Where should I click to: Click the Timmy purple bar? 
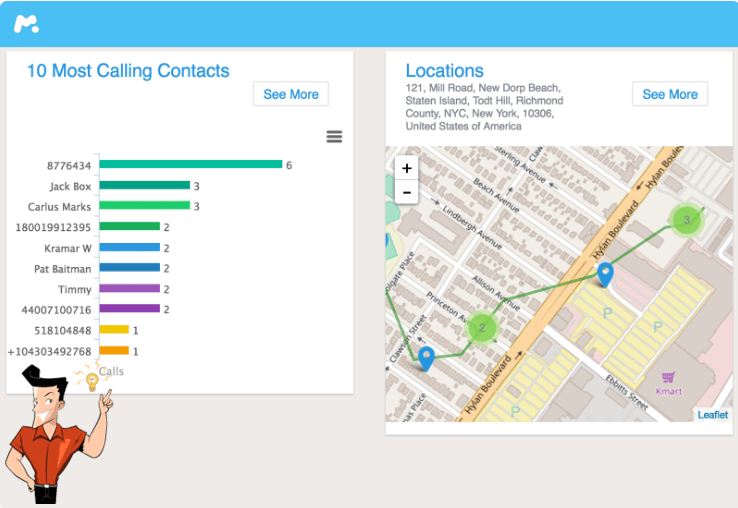pyautogui.click(x=129, y=289)
